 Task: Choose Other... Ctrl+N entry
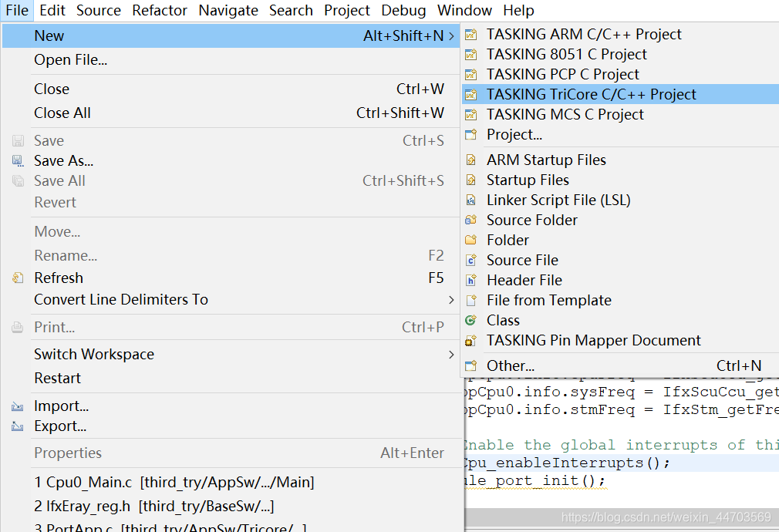pos(621,366)
